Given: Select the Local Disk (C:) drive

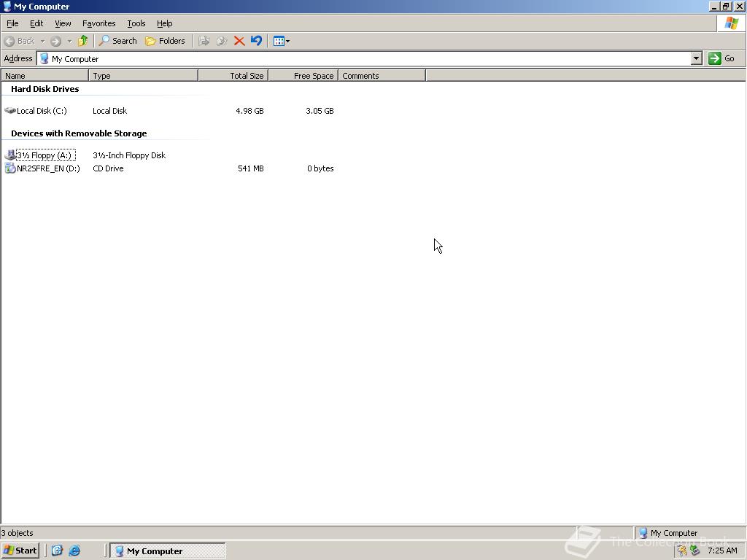Looking at the screenshot, I should [42, 111].
